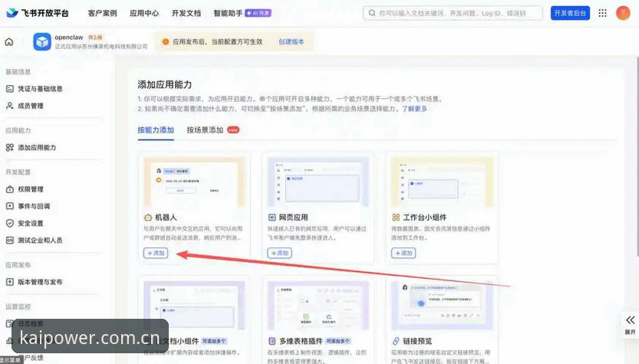The image size is (639, 364).
Task: Add the 机器人 capability
Action: [155, 253]
